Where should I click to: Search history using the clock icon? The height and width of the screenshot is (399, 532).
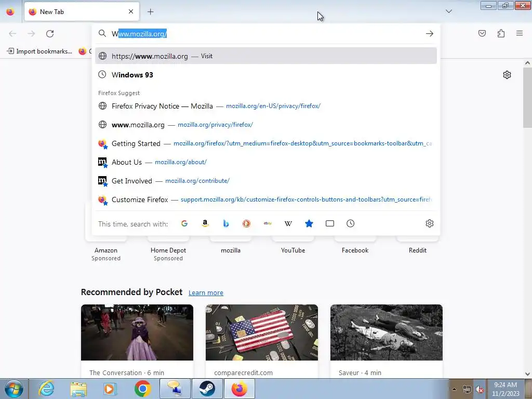[x=351, y=223]
